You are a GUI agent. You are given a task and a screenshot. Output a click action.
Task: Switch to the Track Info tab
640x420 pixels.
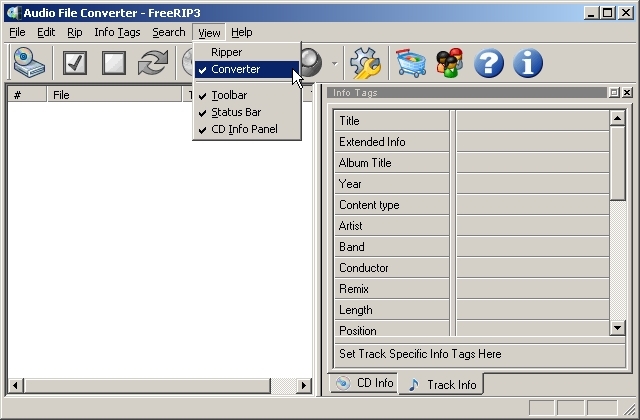pyautogui.click(x=441, y=384)
